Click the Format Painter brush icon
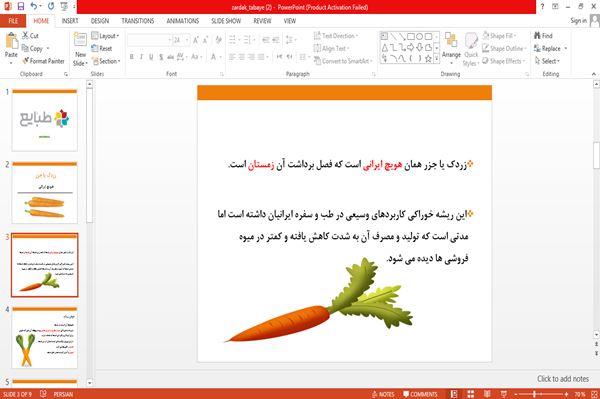The image size is (600, 399). [26, 61]
